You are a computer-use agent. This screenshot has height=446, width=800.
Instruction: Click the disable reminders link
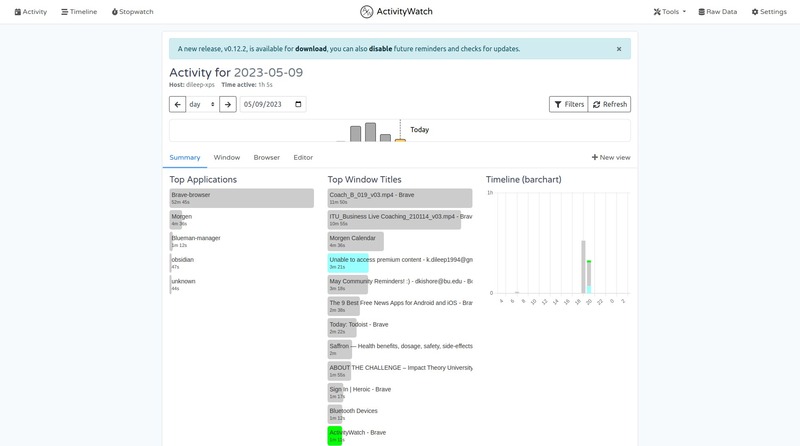tap(381, 49)
